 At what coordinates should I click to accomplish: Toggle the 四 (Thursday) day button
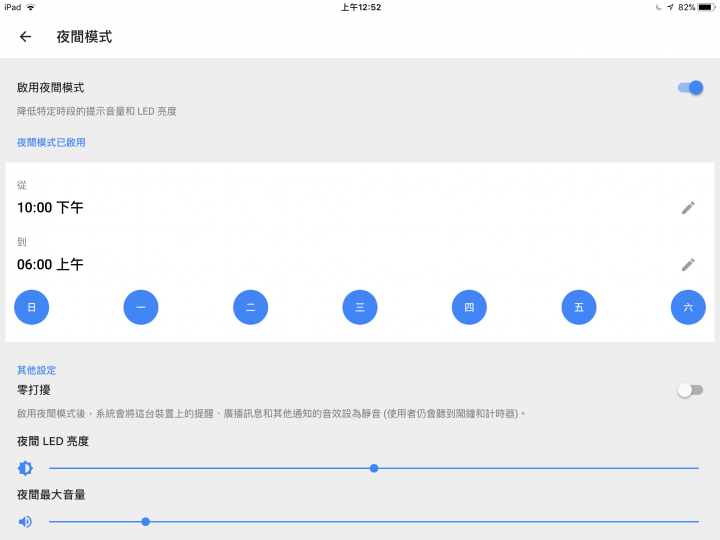point(469,307)
